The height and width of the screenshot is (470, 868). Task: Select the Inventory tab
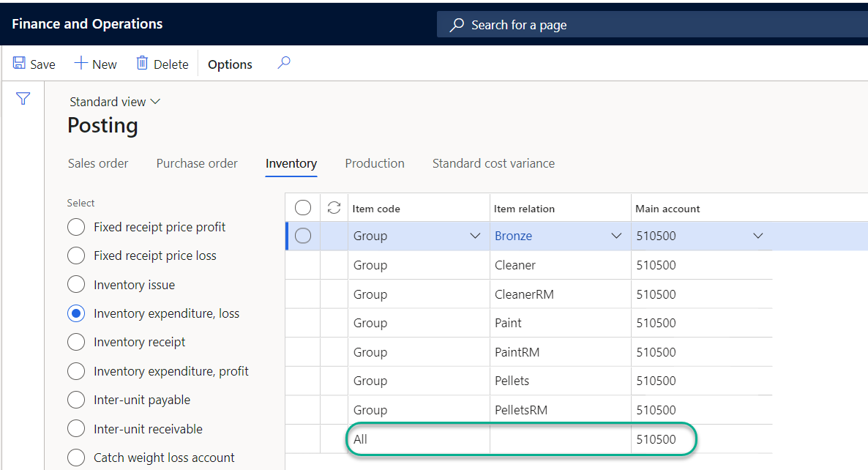click(x=291, y=163)
